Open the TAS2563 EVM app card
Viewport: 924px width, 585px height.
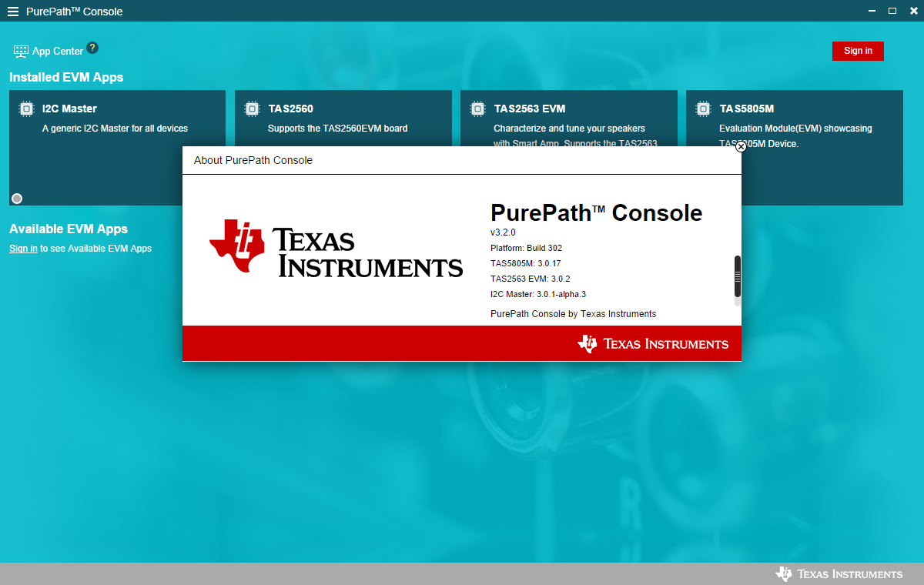(x=568, y=118)
